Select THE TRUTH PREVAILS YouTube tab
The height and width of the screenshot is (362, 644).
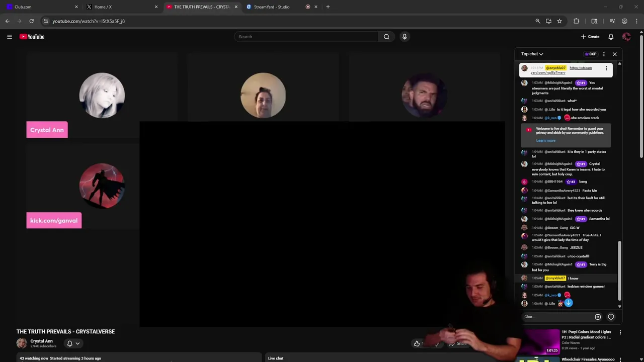point(201,7)
